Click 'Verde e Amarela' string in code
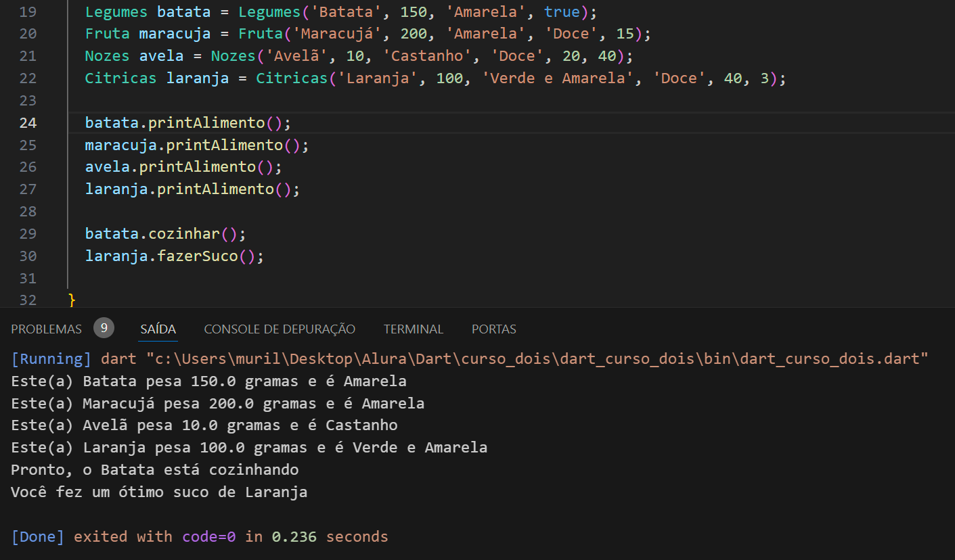The image size is (955, 560). pyautogui.click(x=558, y=78)
